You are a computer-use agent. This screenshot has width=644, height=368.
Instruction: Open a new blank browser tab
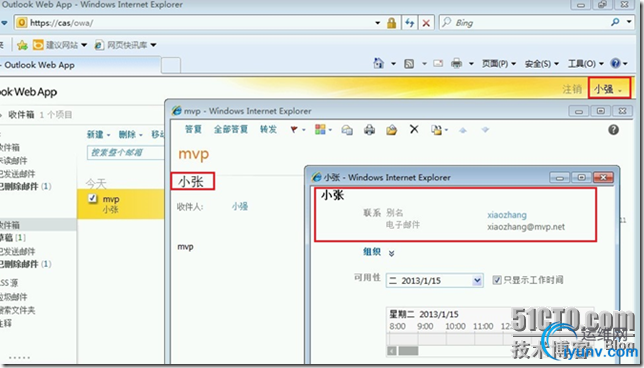tap(171, 65)
